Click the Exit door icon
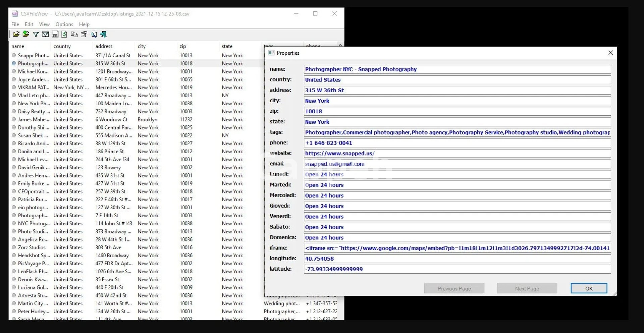This screenshot has height=333, width=644. (104, 34)
